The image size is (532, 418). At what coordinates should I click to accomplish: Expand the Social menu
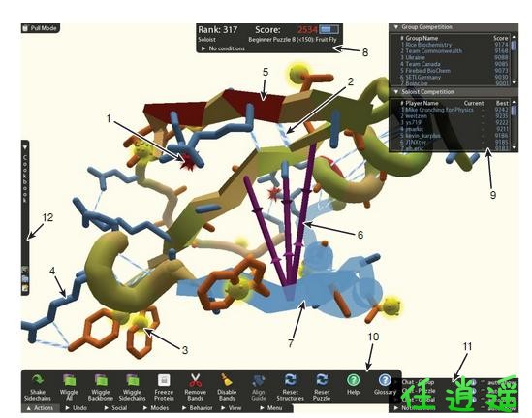click(x=115, y=407)
